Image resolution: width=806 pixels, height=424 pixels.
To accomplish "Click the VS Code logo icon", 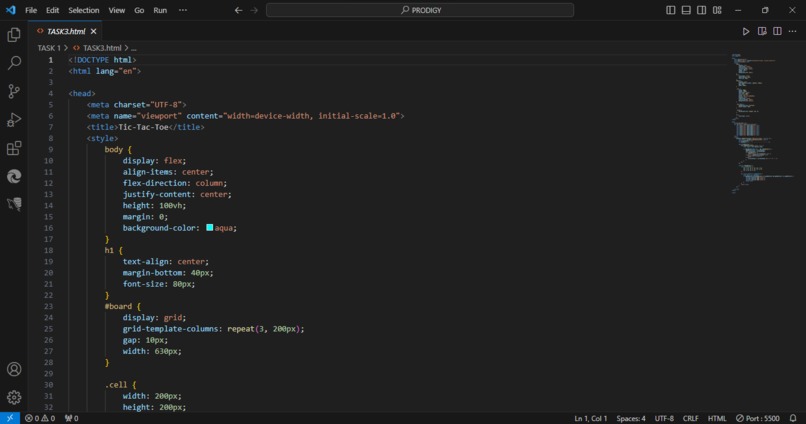I will coord(11,10).
